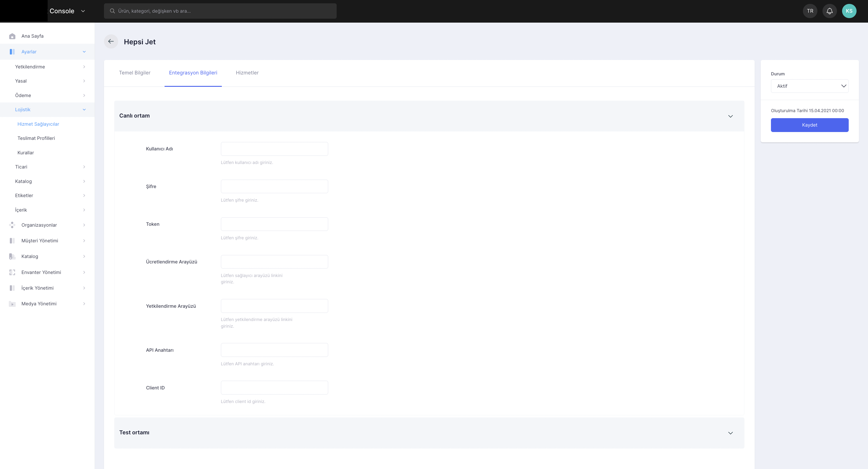This screenshot has width=868, height=469.
Task: Click the İçerik Yönetimi icon
Action: (12, 288)
